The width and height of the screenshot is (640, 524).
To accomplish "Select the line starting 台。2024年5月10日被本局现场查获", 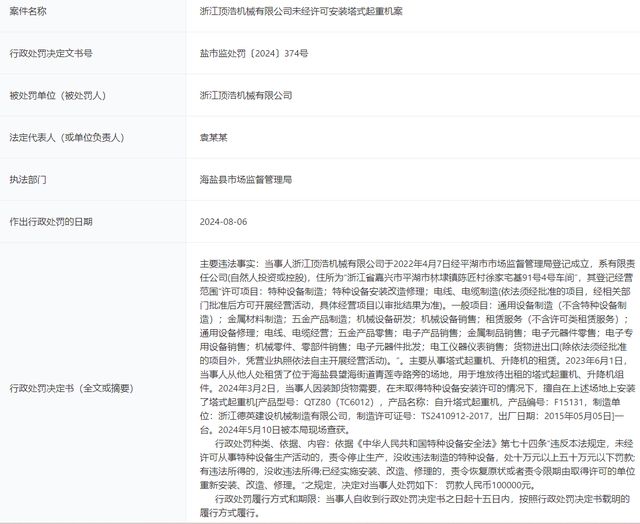I will pyautogui.click(x=275, y=430).
